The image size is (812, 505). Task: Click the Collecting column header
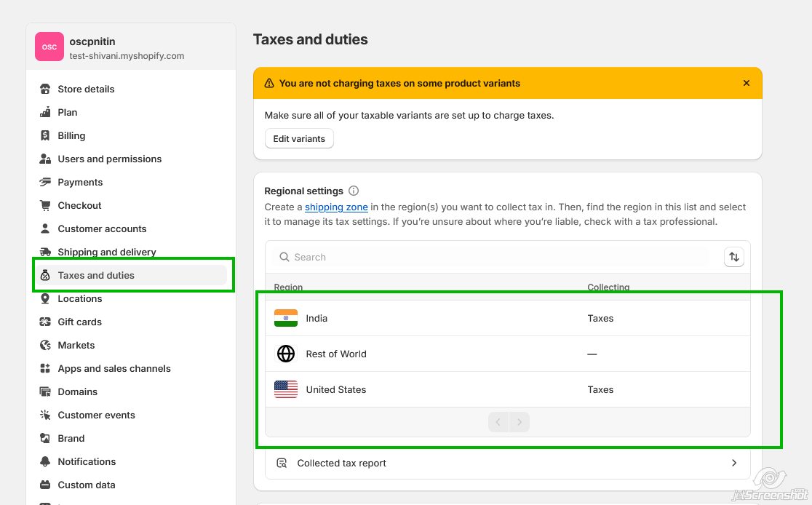tap(608, 287)
